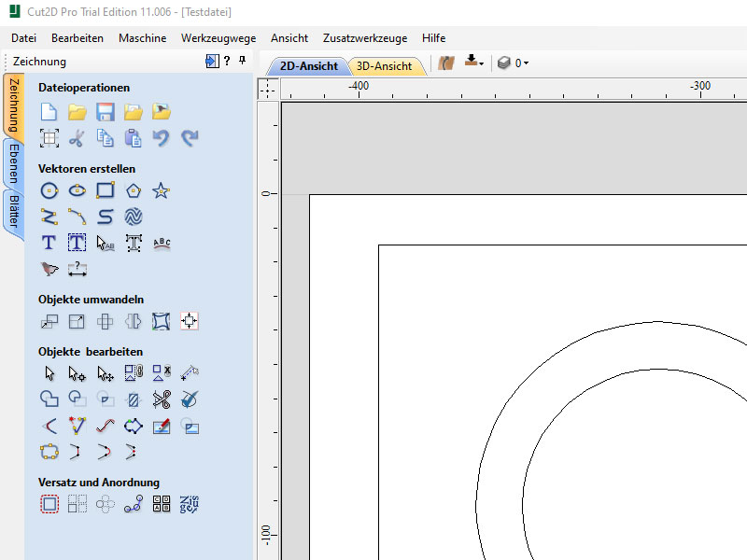Open the Distort Object tool
Viewport: 747px width, 560px height.
[x=161, y=321]
